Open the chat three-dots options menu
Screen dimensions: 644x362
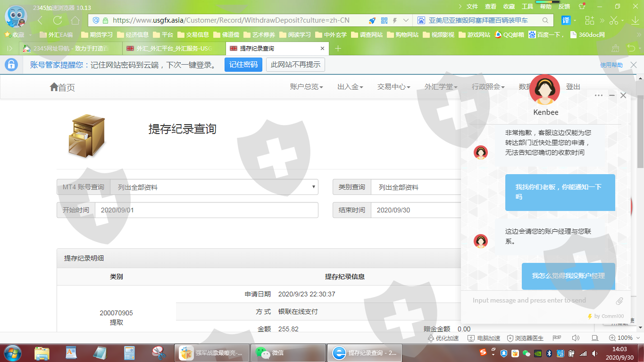tap(599, 95)
